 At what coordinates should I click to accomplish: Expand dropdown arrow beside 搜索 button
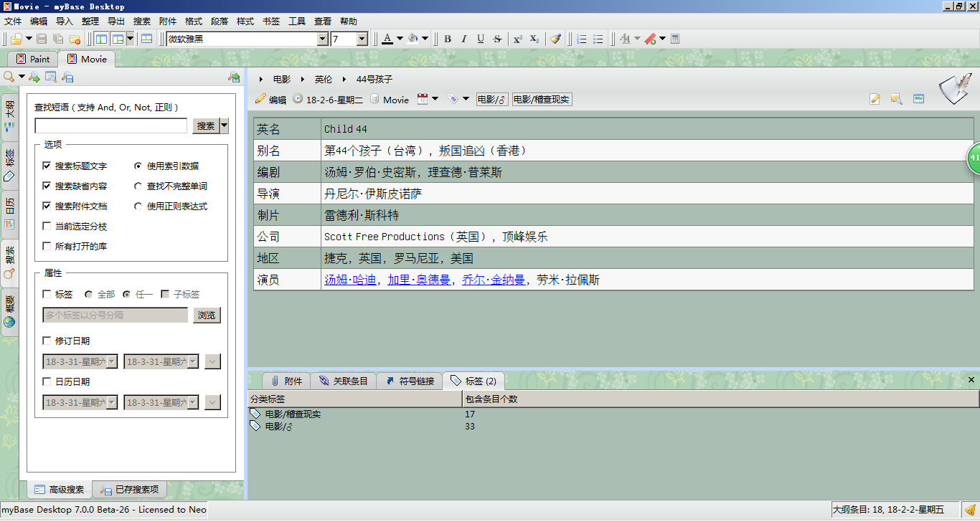225,125
